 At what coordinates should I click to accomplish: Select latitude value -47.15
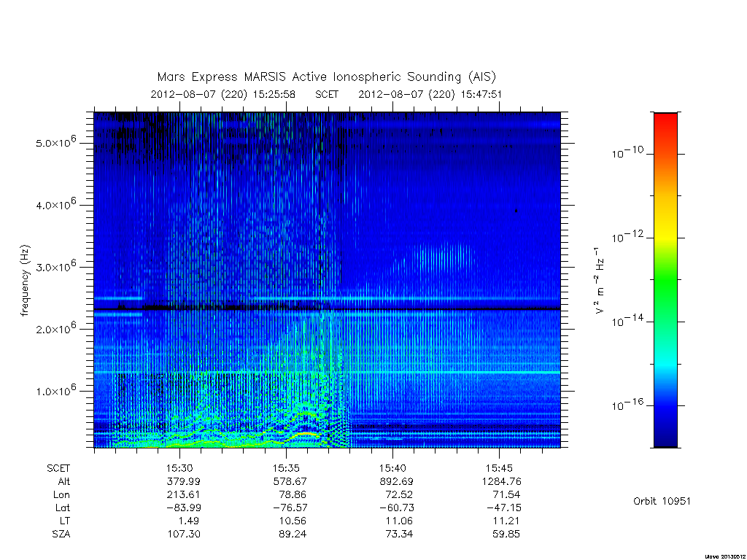503,507
